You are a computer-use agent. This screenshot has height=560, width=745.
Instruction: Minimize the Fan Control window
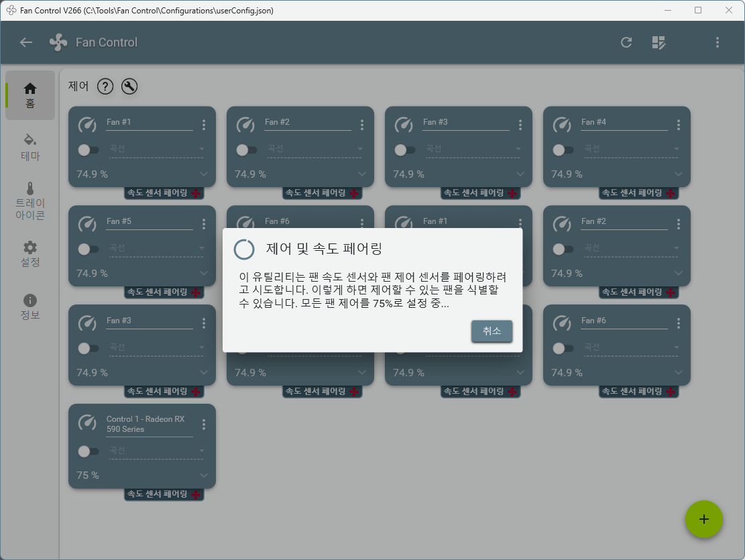tap(668, 10)
